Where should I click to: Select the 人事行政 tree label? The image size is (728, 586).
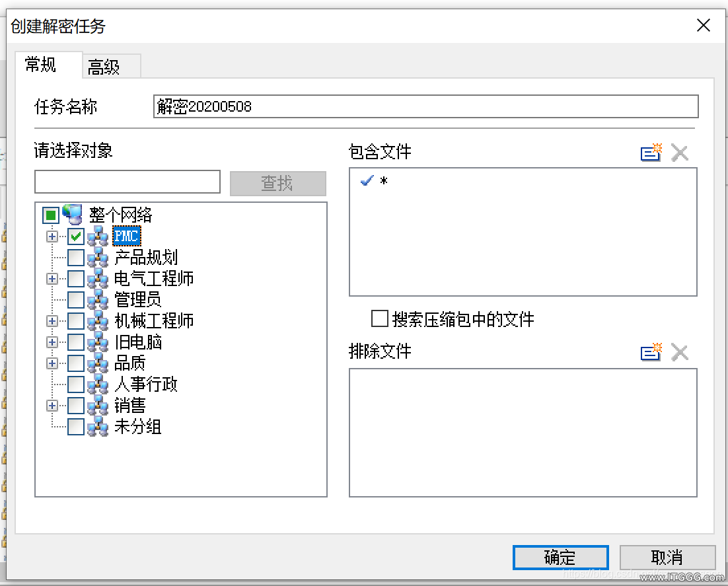click(146, 385)
